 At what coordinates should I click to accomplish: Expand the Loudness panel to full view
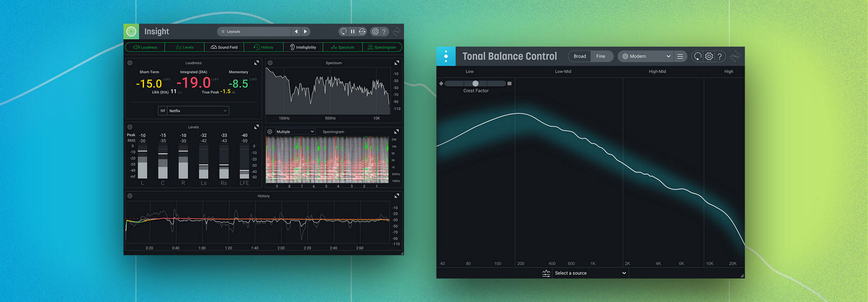256,63
